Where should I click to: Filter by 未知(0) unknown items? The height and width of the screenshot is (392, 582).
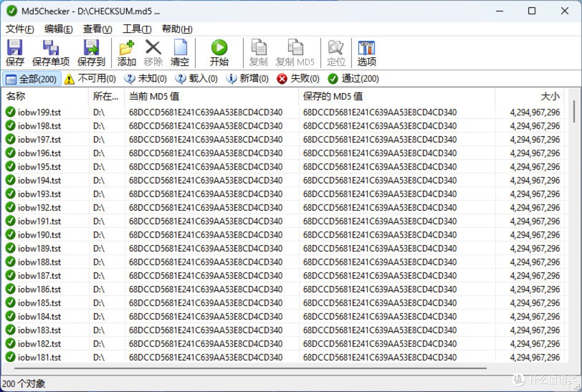[x=145, y=79]
